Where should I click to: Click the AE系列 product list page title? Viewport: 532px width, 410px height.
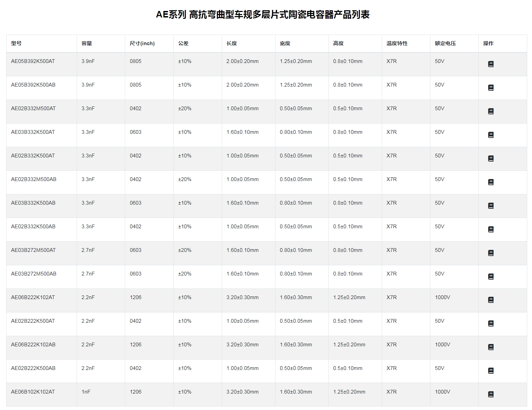(x=263, y=15)
